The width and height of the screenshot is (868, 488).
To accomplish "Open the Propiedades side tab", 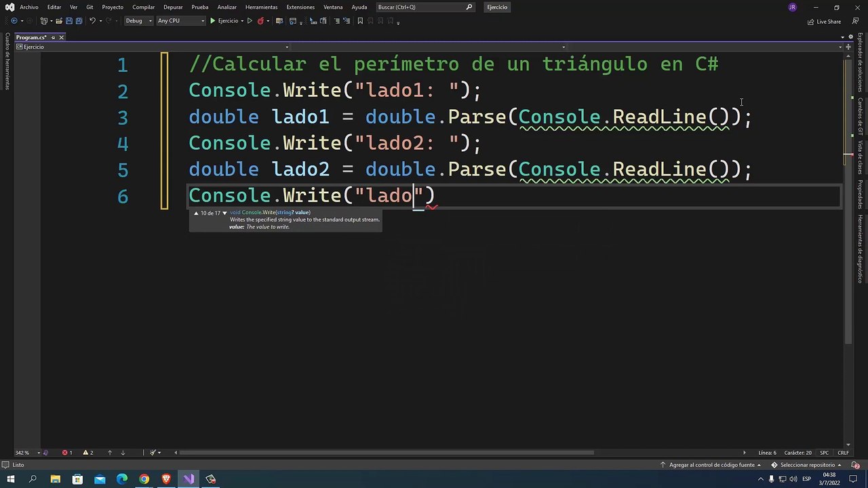I will (860, 195).
